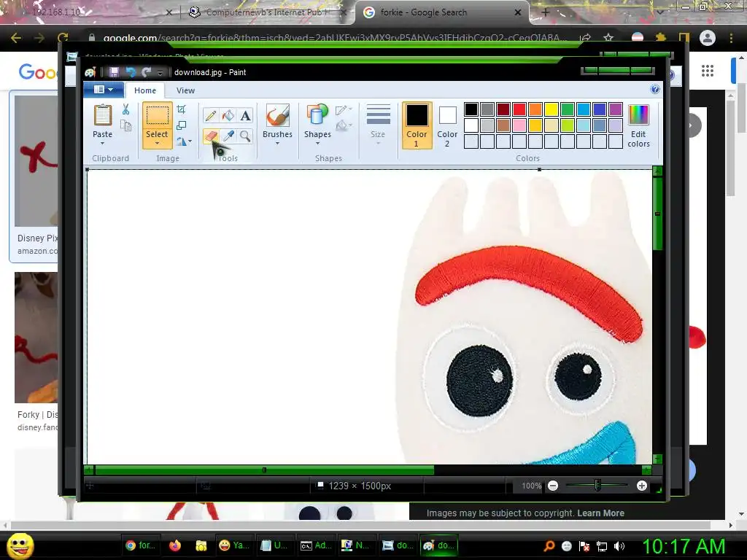Open the blue Paint file menu button

[x=104, y=90]
